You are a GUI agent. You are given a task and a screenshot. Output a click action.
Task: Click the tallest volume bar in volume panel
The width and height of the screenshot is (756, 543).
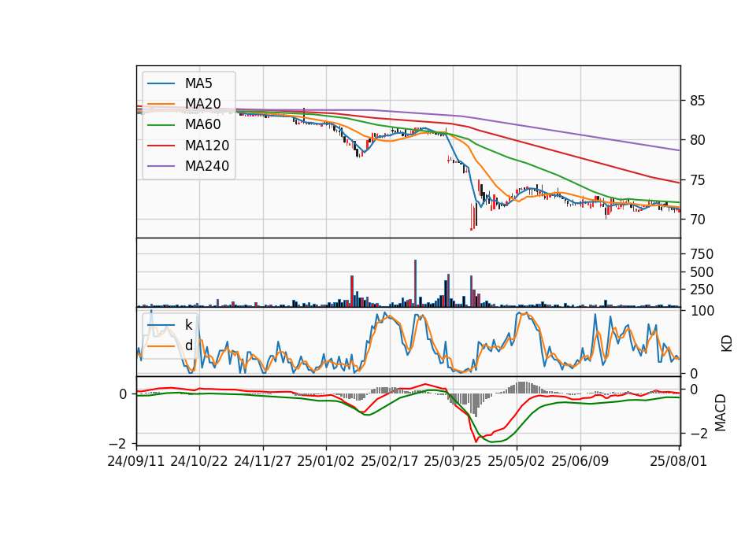pos(415,283)
